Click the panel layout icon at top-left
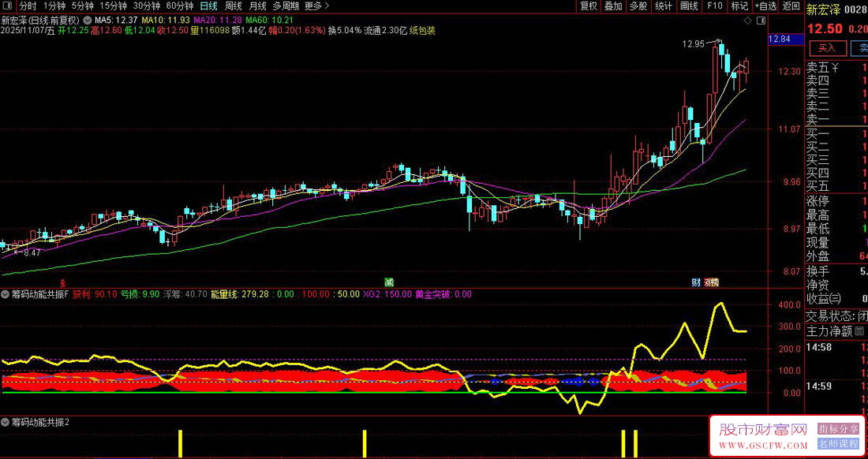 click(x=7, y=6)
